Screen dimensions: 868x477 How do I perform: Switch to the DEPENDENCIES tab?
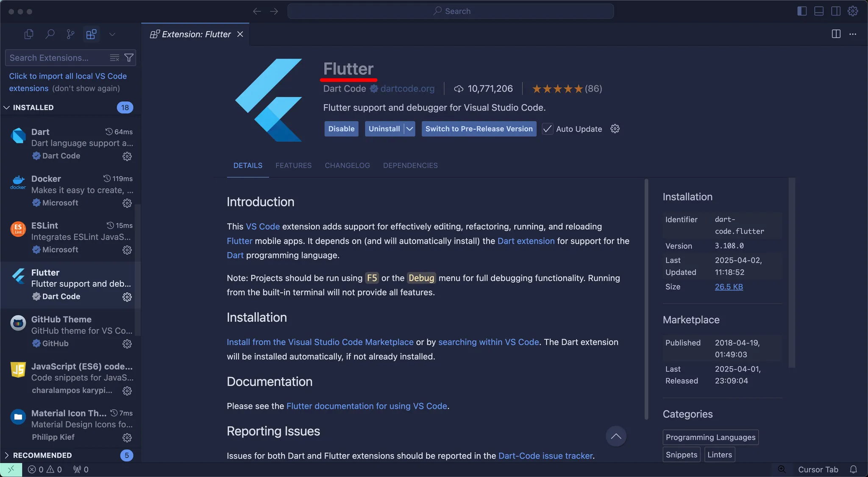point(410,165)
